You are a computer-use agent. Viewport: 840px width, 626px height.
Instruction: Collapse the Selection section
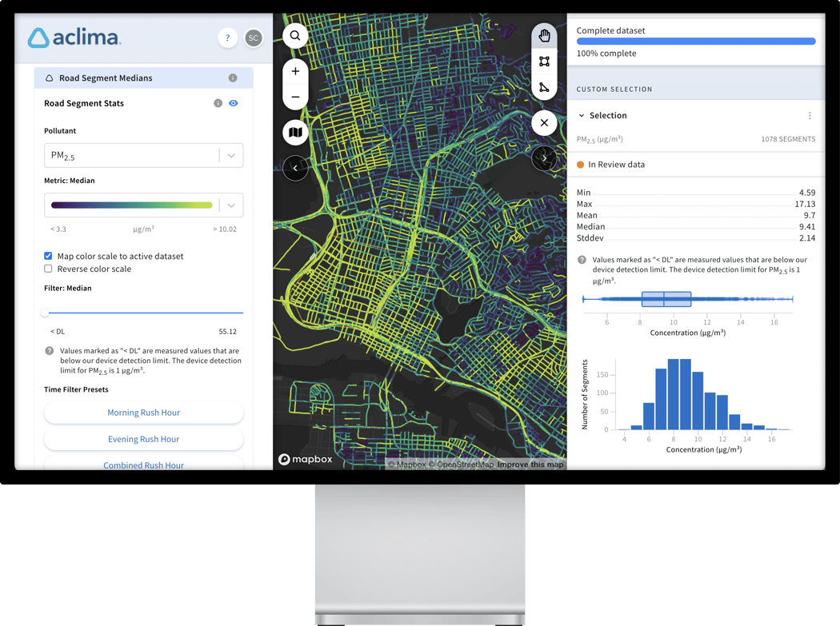(x=581, y=115)
